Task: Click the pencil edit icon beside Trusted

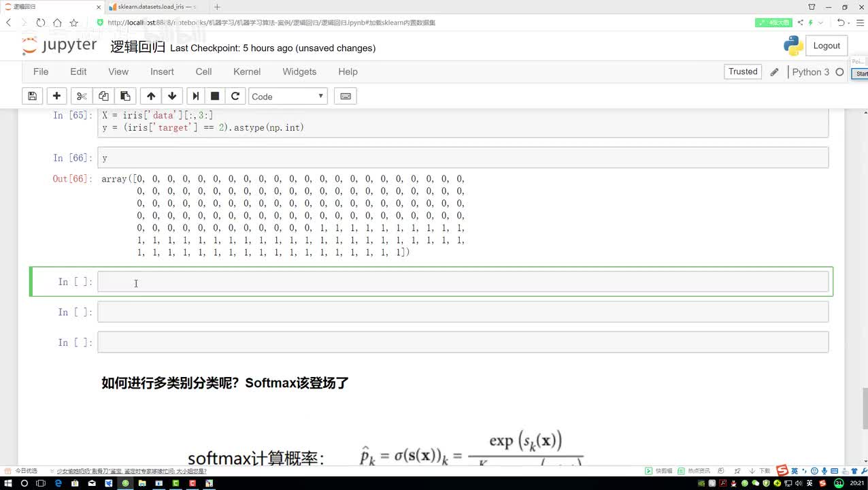Action: click(774, 72)
